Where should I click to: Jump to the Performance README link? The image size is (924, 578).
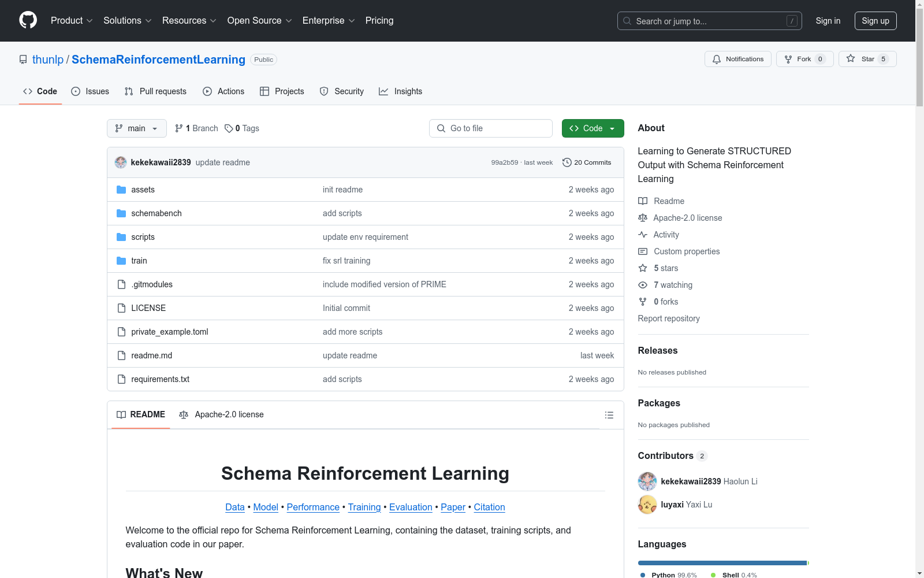[x=313, y=507]
